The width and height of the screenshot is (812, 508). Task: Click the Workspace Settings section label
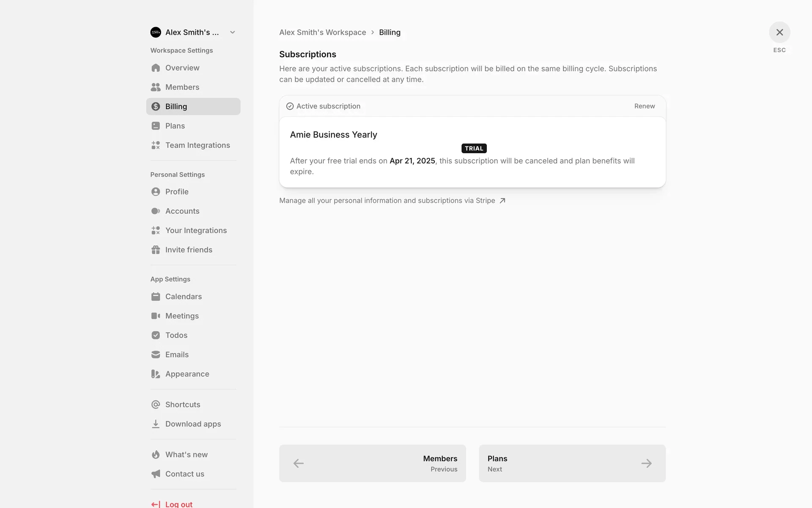click(181, 50)
